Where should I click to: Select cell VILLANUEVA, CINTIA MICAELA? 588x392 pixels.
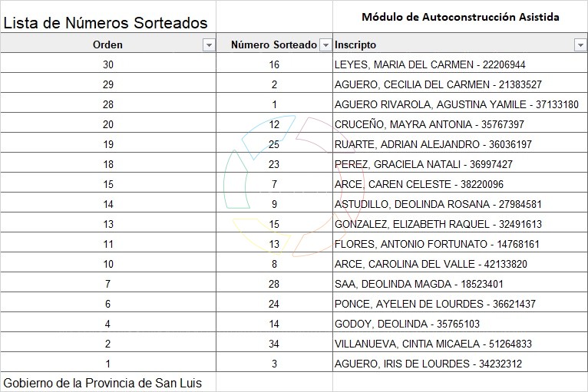coord(433,344)
